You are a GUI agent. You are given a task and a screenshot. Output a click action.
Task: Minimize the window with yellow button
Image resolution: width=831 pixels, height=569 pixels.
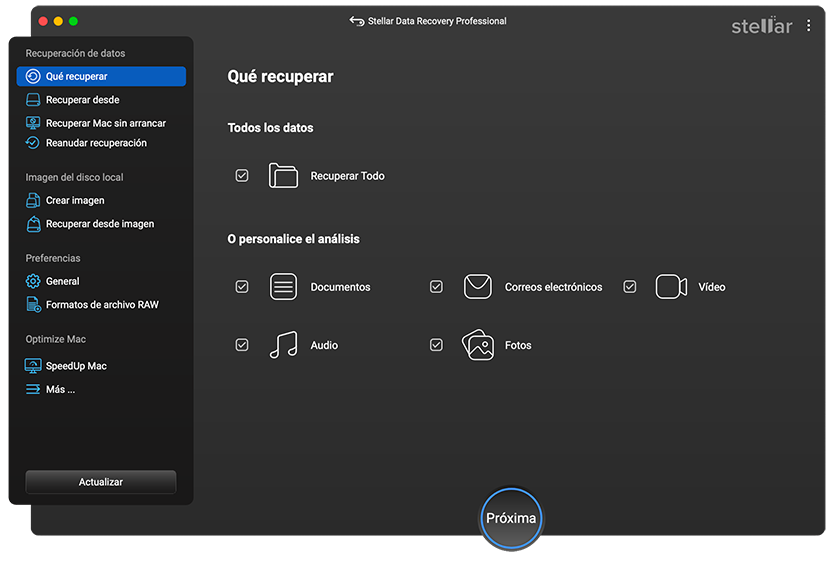(x=58, y=21)
